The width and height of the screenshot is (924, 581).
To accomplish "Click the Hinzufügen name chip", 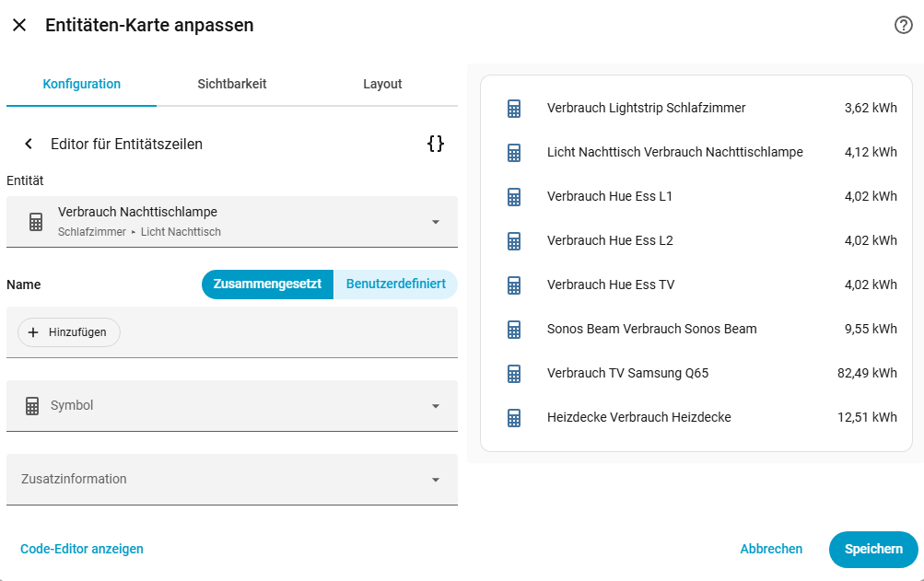I will (x=69, y=332).
